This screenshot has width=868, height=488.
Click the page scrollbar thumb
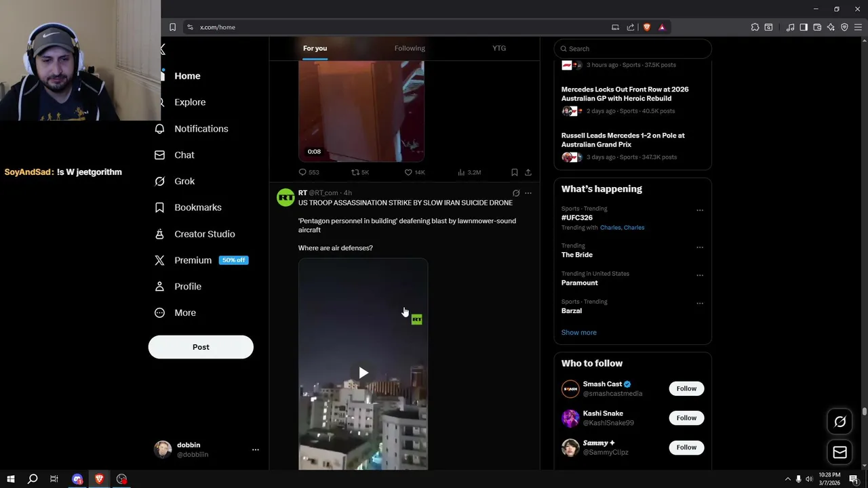(864, 411)
